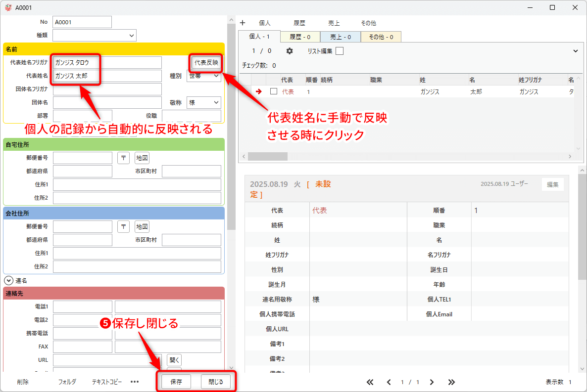The width and height of the screenshot is (587, 392).
Task: Switch to the 個人 - 1 tab
Action: click(x=259, y=37)
